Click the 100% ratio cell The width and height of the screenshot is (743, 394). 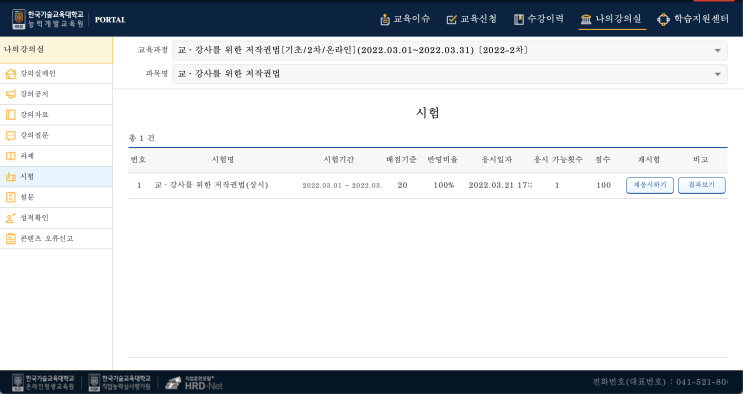(444, 185)
